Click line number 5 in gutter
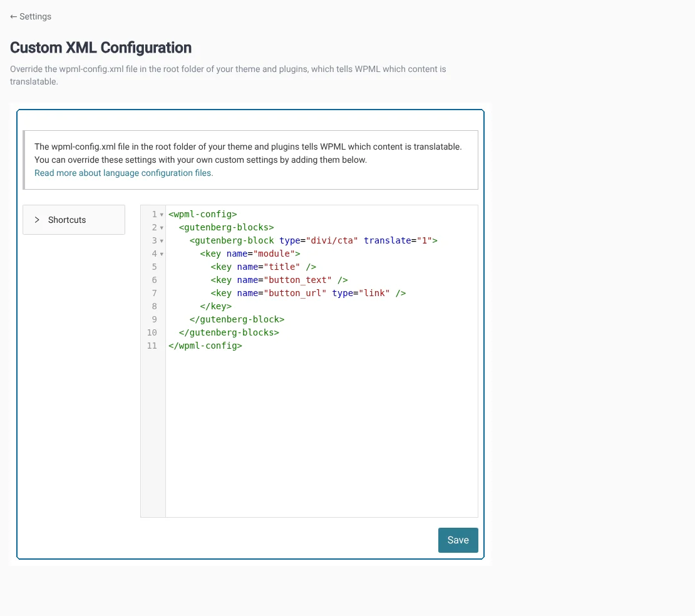 [154, 267]
